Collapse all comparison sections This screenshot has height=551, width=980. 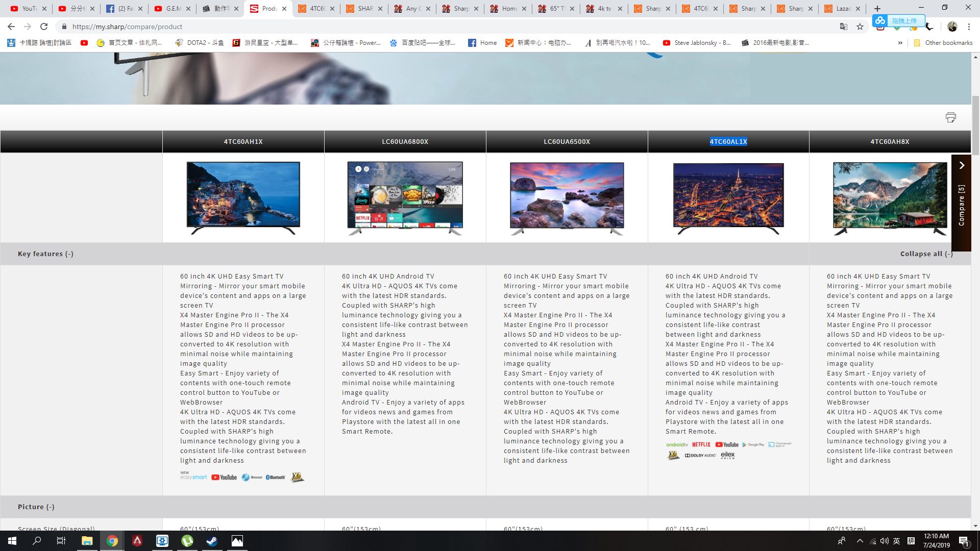[x=926, y=254]
